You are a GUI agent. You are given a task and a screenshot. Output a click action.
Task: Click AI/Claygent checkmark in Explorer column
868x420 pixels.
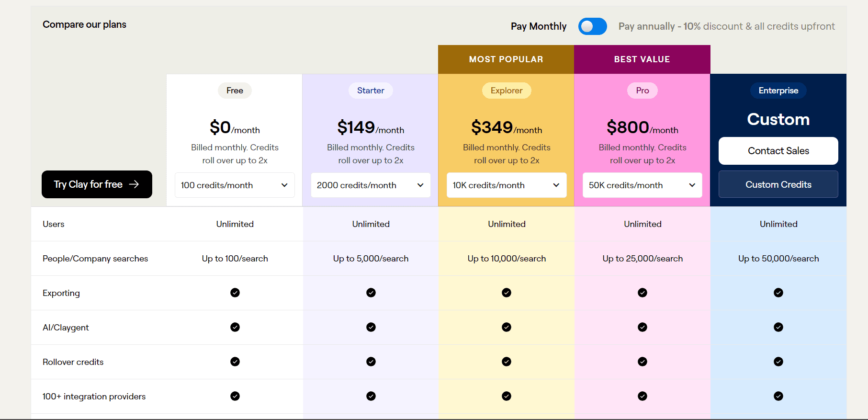click(507, 327)
